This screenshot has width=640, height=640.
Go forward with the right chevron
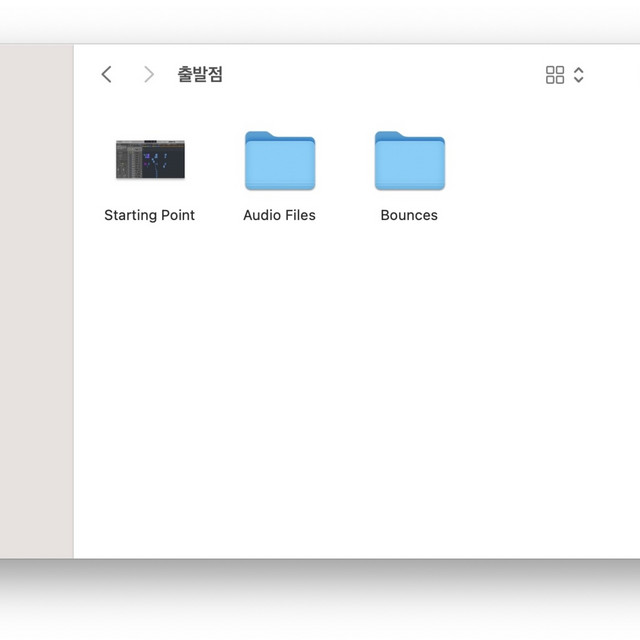point(149,75)
